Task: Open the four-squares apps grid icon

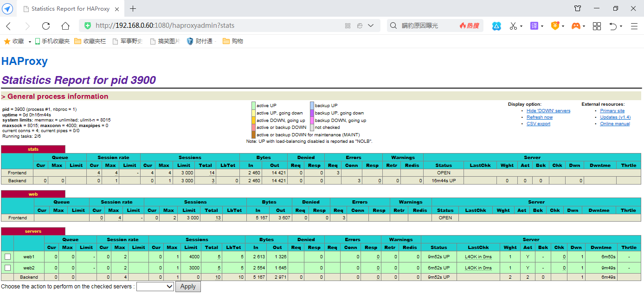Action: 597,26
